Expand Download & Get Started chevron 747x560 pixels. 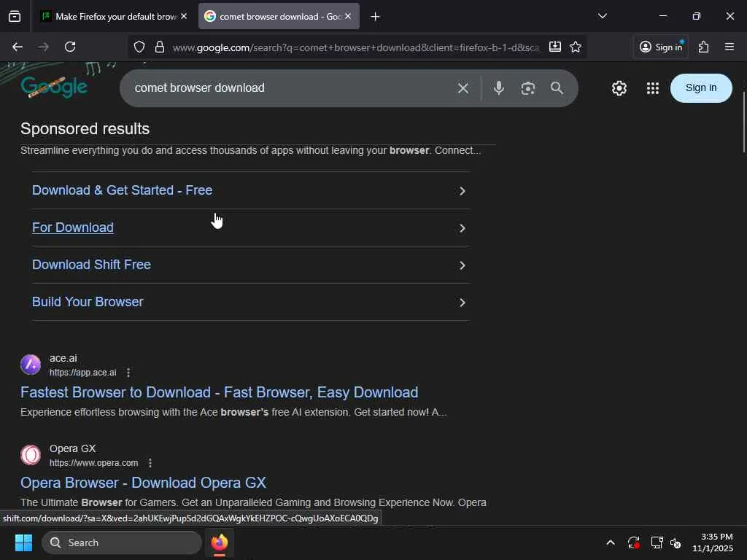462,191
